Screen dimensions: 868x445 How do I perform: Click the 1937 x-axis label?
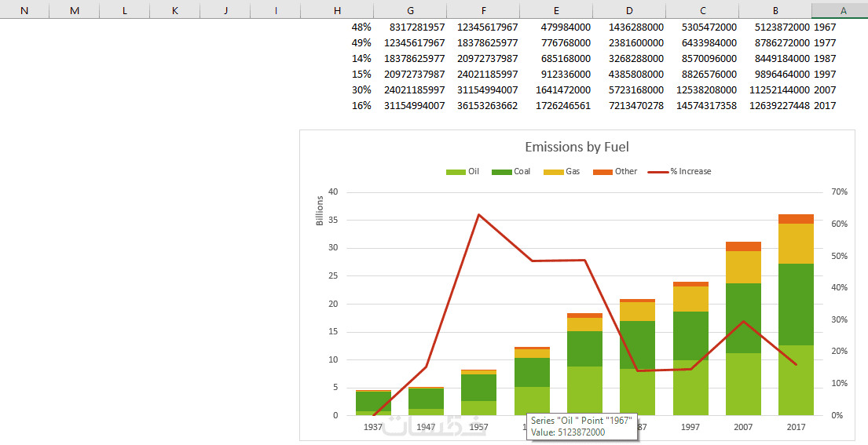pos(373,427)
